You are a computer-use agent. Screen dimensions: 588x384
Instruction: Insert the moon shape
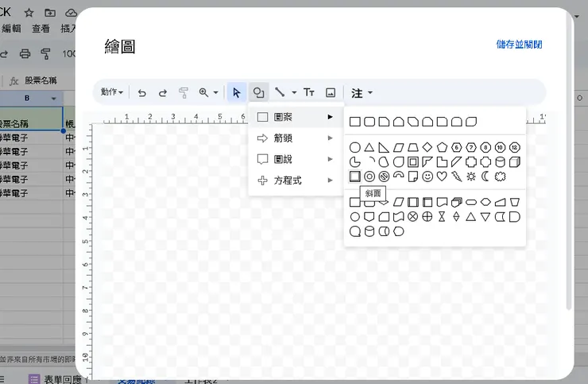(485, 176)
